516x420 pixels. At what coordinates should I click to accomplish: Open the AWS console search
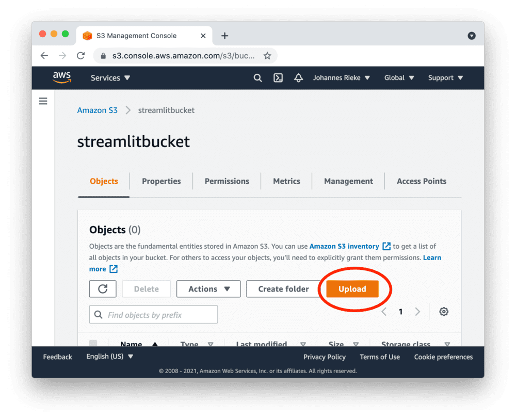point(257,77)
